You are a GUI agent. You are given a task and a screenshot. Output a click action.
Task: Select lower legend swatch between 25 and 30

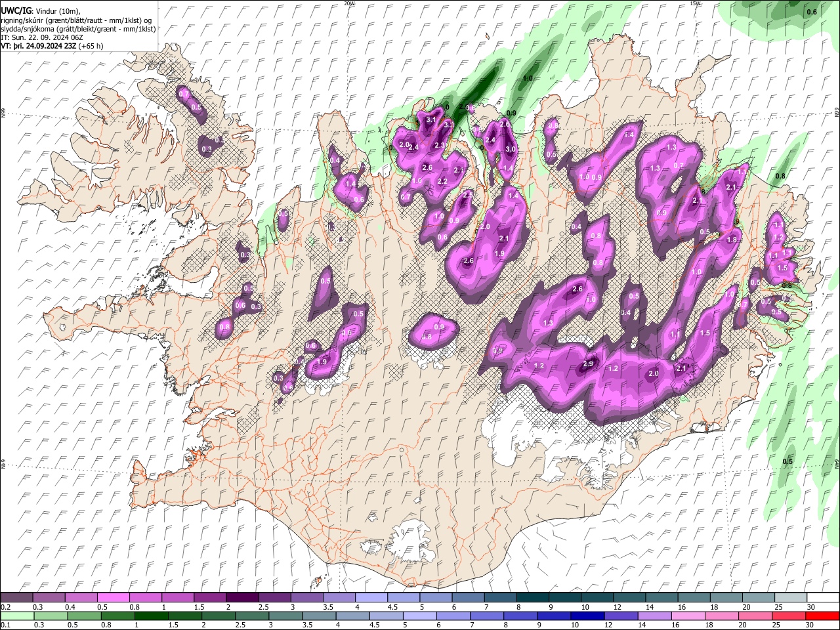coord(788,616)
